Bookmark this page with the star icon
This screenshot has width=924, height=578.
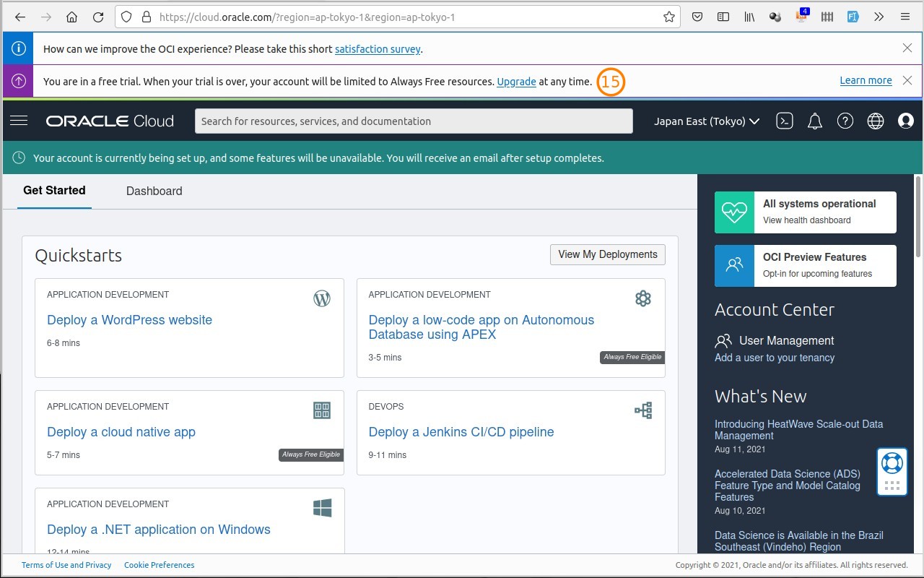[x=669, y=17]
